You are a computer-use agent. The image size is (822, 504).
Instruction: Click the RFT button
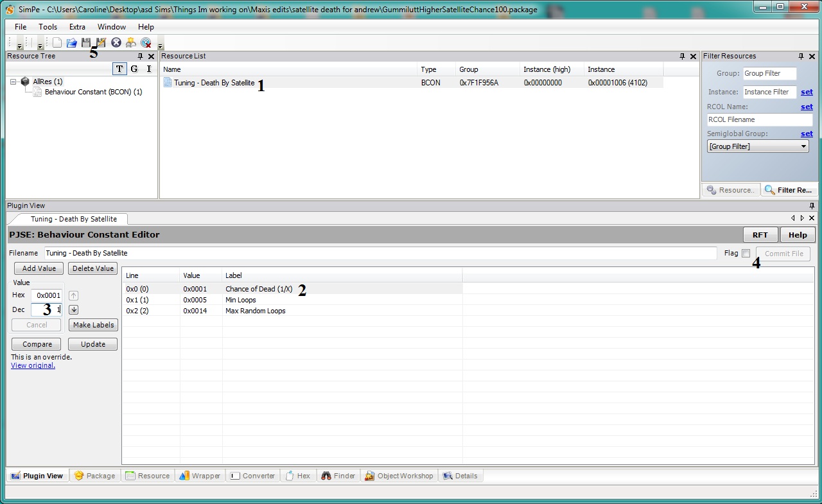pos(760,235)
